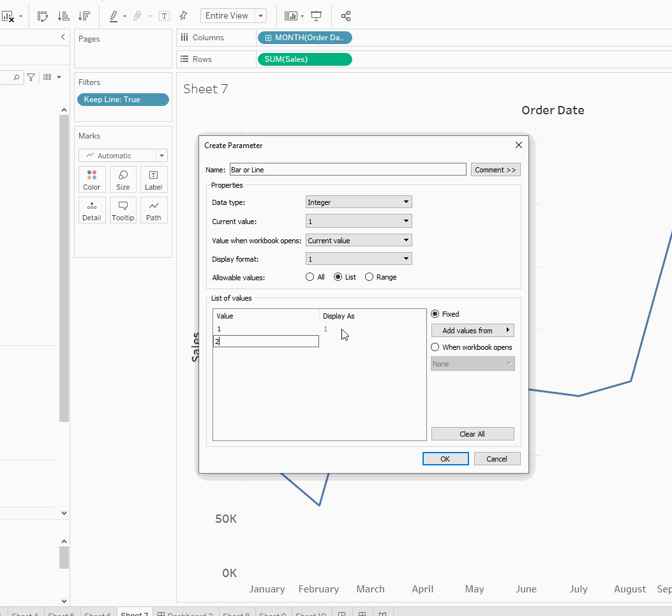672x616 pixels.
Task: Open the Current value dropdown
Action: pos(359,222)
